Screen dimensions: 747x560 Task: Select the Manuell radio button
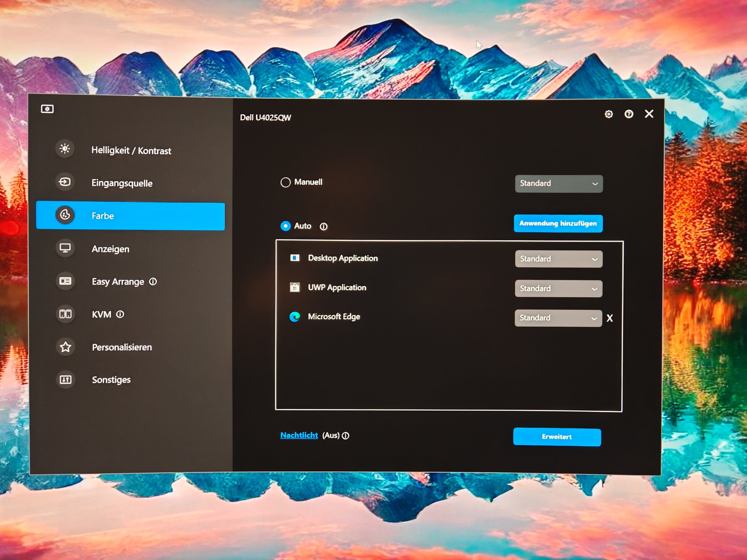click(285, 182)
